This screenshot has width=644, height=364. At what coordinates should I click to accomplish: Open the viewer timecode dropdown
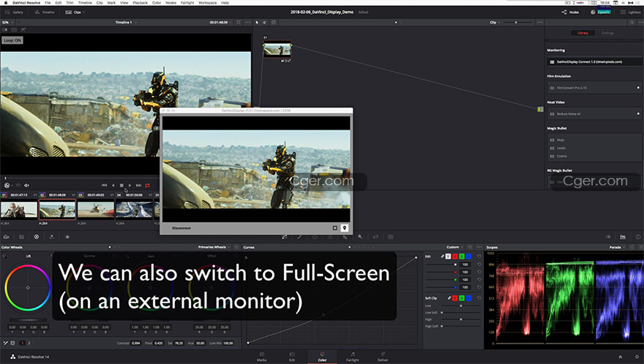tap(220, 22)
